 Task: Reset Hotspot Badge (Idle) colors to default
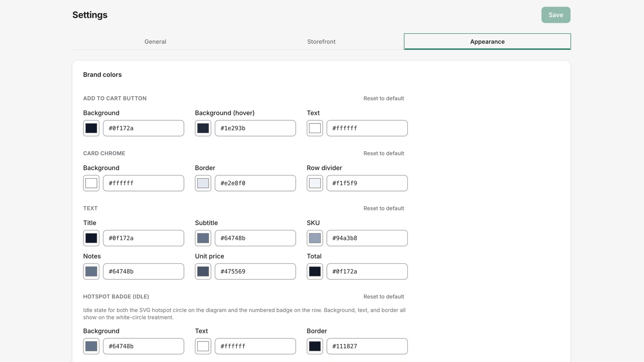click(x=384, y=296)
